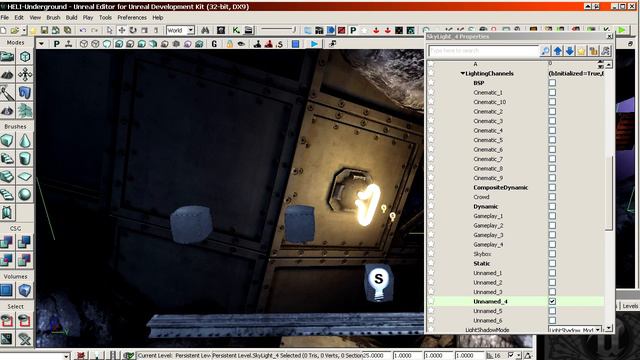
Task: Enable Skybox lighting channel checkbox
Action: (552, 254)
